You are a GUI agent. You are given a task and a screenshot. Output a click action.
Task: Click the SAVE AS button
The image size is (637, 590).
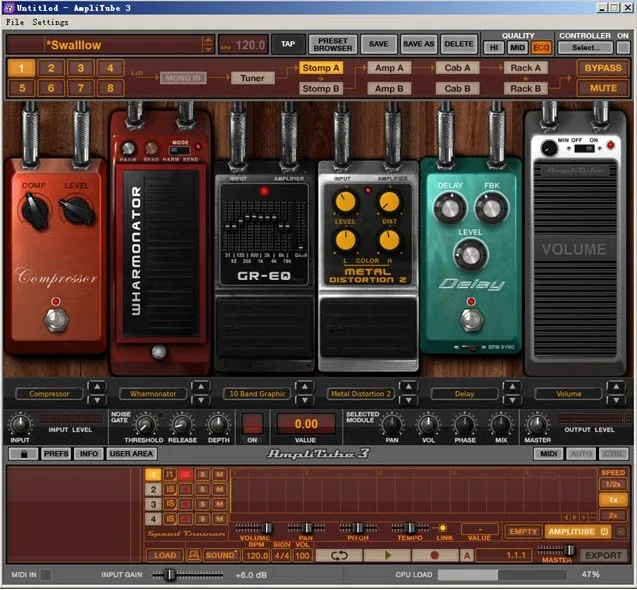417,44
